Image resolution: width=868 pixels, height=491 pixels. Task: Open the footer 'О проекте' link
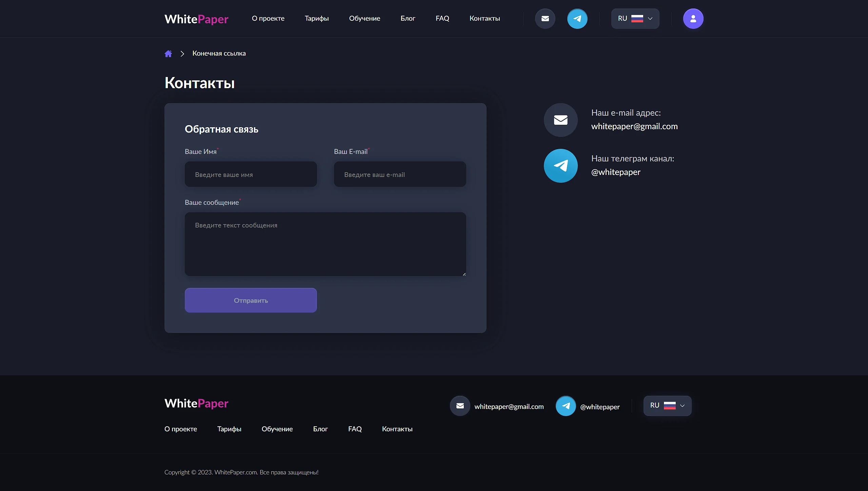(180, 429)
